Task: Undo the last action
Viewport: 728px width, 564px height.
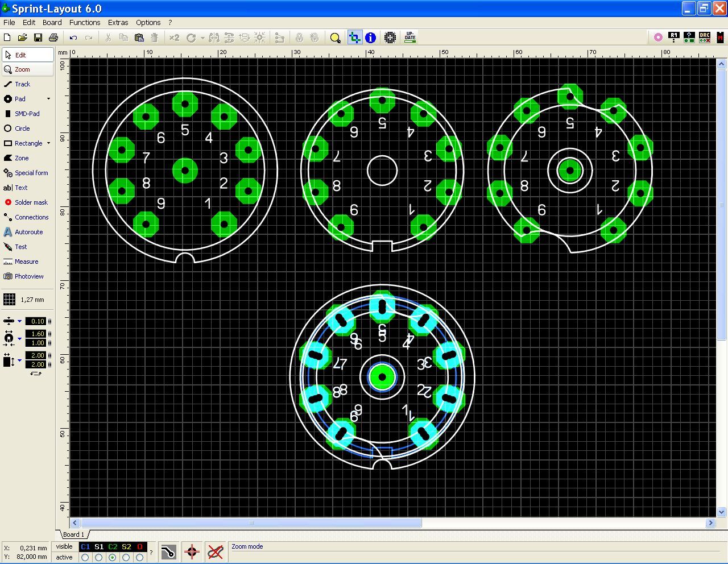Action: point(73,38)
